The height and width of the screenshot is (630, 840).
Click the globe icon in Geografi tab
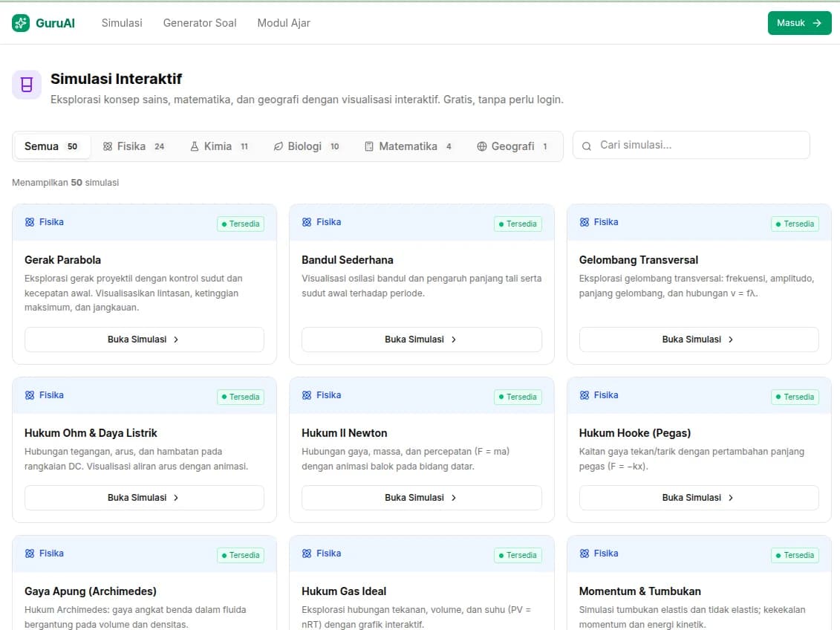(x=481, y=146)
